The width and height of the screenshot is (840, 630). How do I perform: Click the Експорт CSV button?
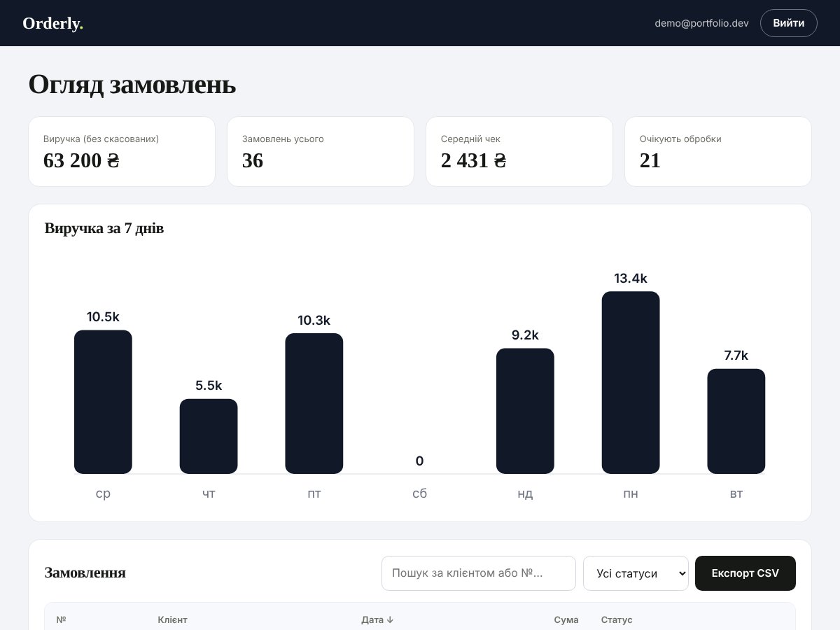[x=745, y=573]
